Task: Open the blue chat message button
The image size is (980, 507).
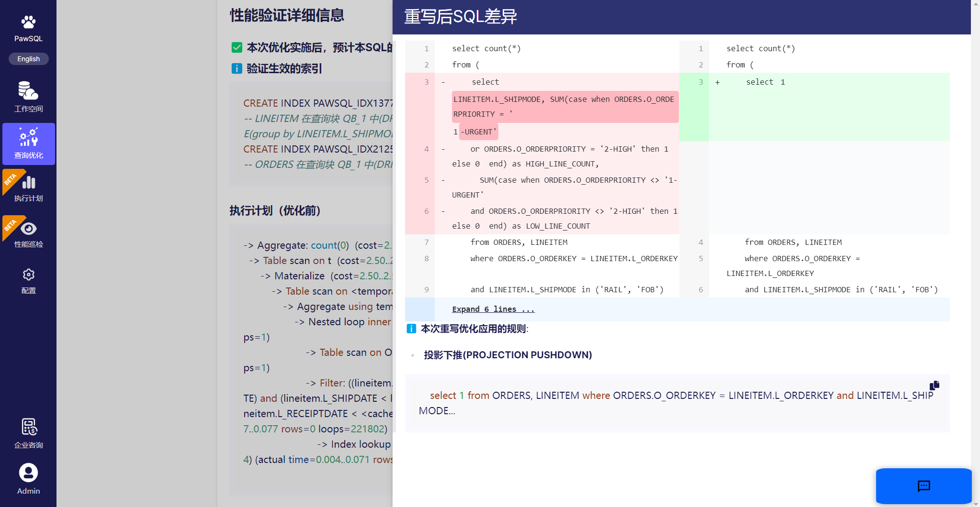Action: pyautogui.click(x=923, y=486)
